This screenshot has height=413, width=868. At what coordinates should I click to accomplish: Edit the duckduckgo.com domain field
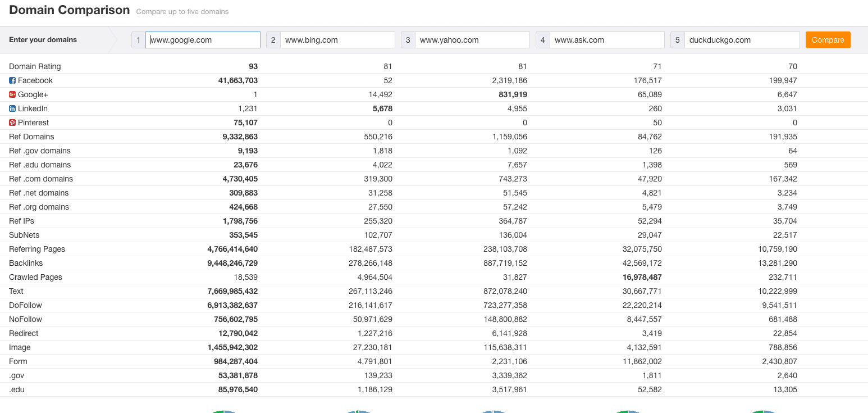[742, 40]
